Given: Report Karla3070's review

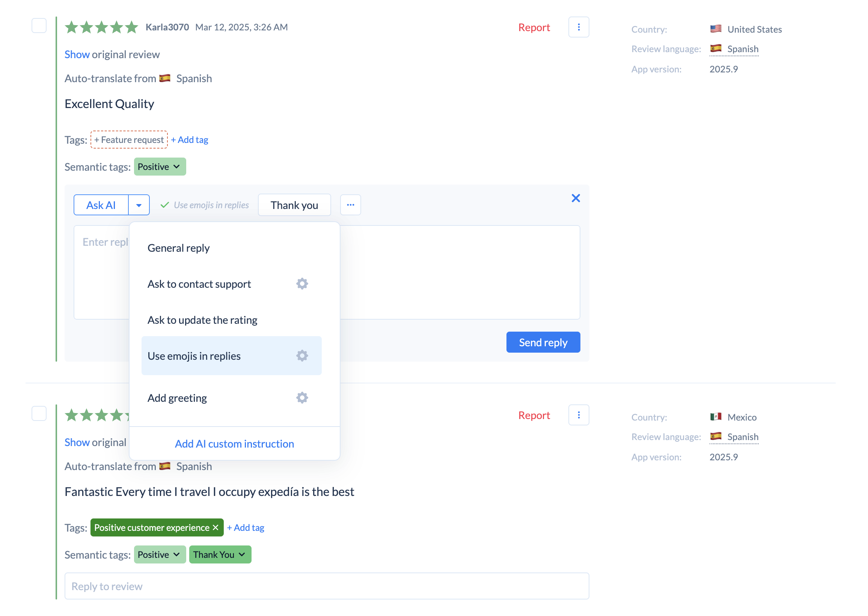Looking at the screenshot, I should click(x=534, y=27).
